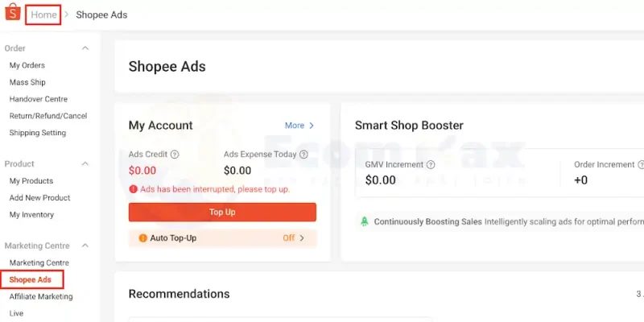Click the Shopee logo icon
This screenshot has height=322, width=644.
pos(12,12)
